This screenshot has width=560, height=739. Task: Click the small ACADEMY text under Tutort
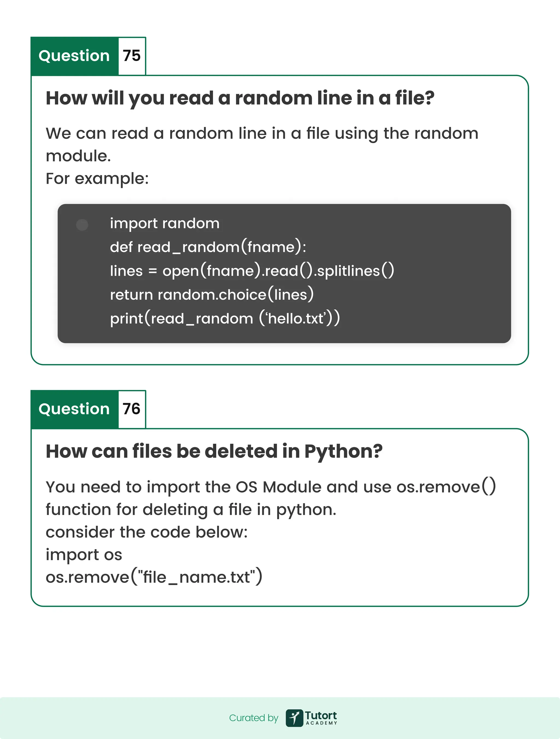pyautogui.click(x=321, y=723)
